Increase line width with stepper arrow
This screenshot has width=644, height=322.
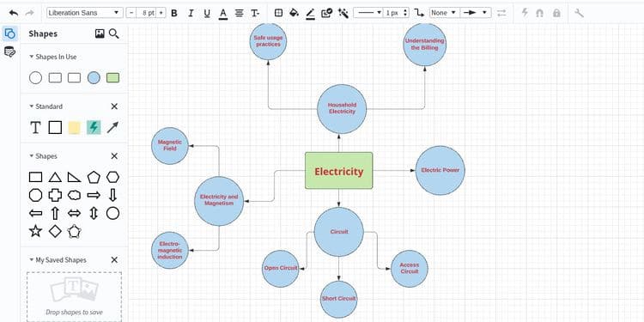(405, 10)
